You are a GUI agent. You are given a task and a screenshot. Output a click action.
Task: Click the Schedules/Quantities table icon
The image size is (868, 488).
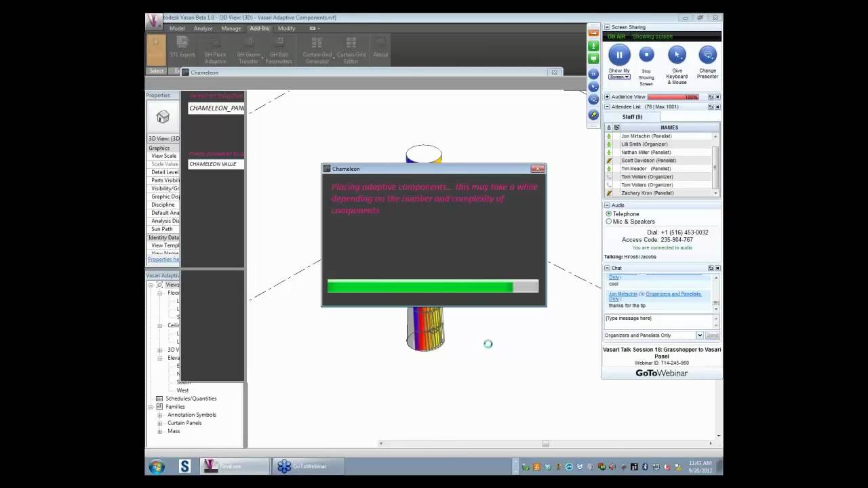click(x=159, y=399)
